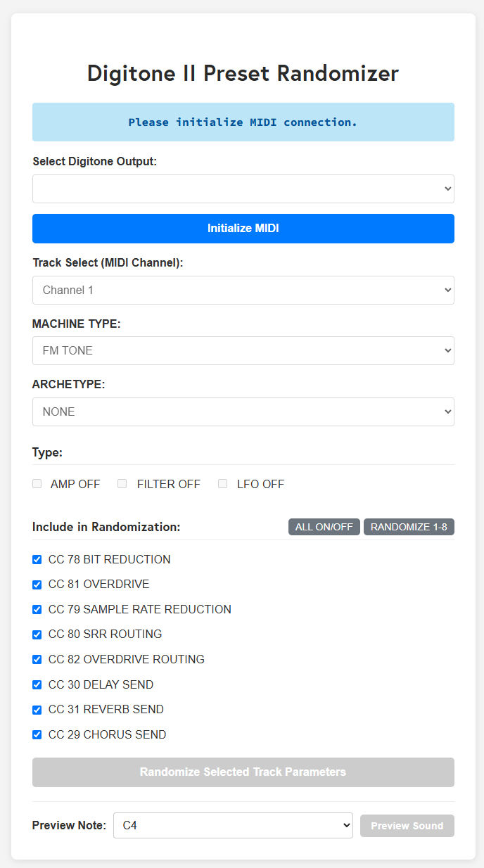Click the RANDOMIZE 1-8 button
This screenshot has height=868, width=484.
409,527
